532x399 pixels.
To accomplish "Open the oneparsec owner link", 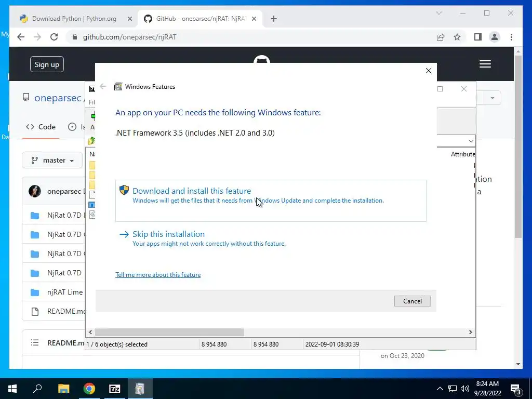I will (58, 98).
